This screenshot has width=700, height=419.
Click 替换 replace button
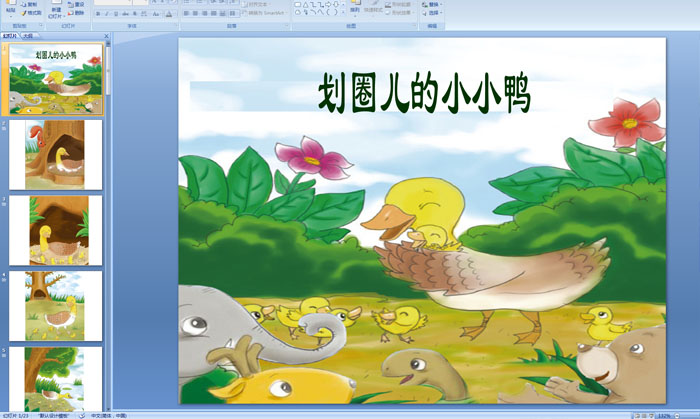point(432,4)
